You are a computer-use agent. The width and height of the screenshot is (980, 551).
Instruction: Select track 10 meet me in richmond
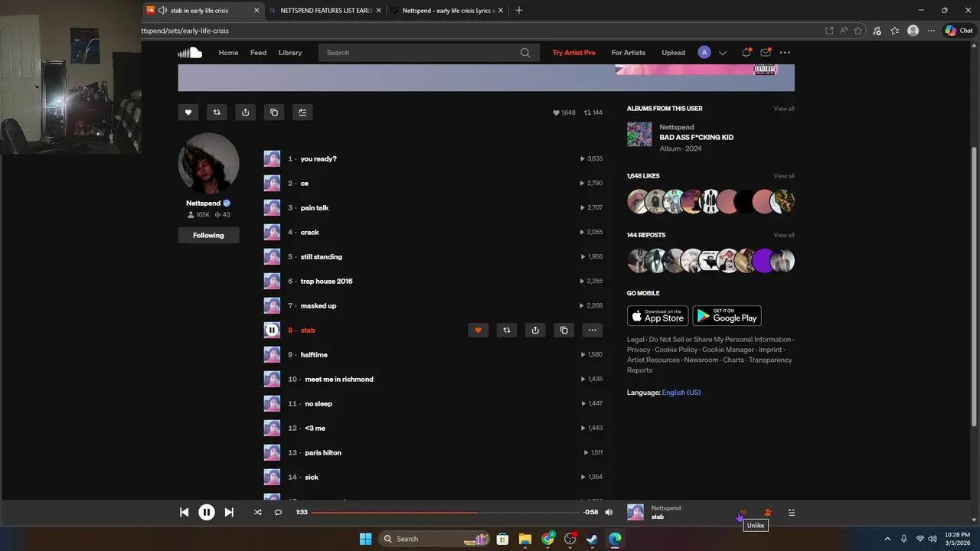[x=339, y=379]
